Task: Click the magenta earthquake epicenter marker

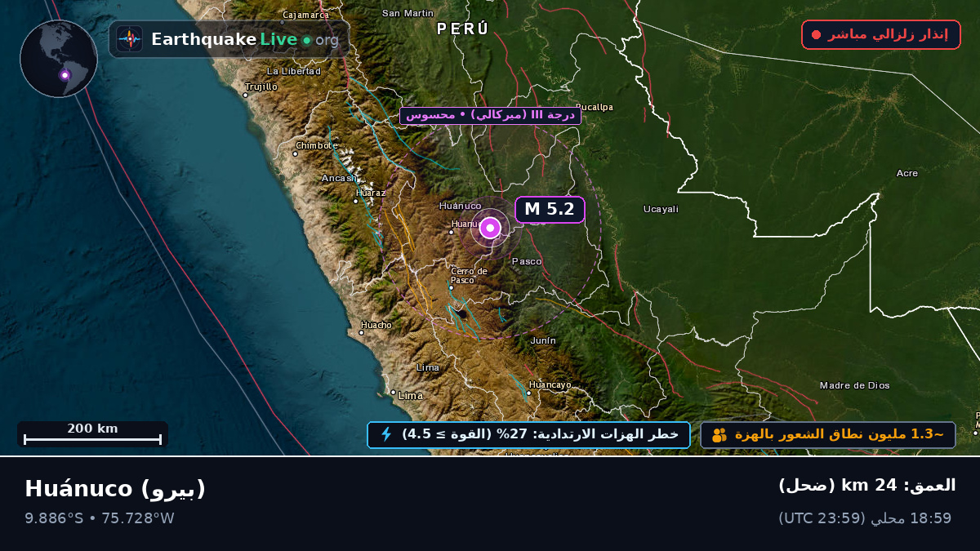Action: (490, 228)
